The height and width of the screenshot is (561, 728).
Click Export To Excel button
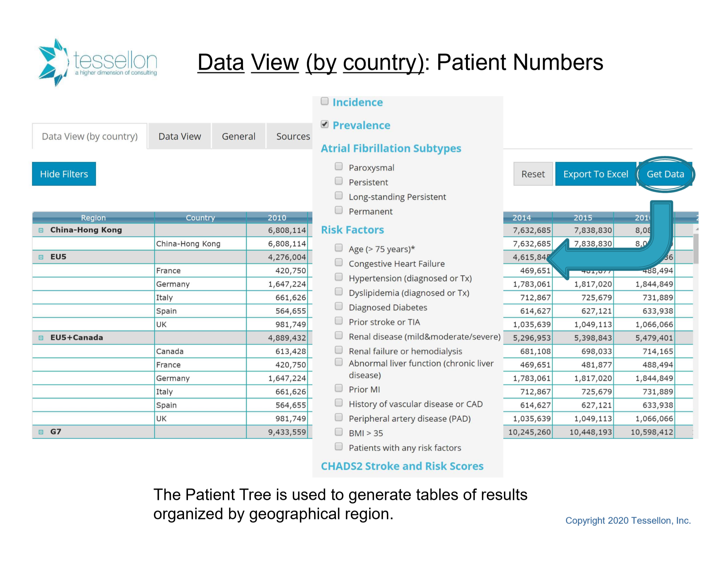pos(596,174)
